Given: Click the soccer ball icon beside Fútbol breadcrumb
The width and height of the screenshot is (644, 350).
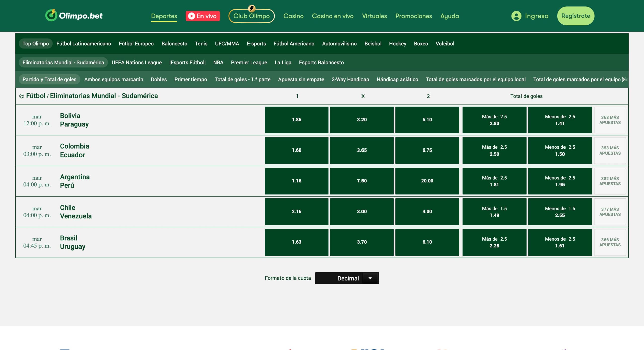Looking at the screenshot, I should click(22, 96).
